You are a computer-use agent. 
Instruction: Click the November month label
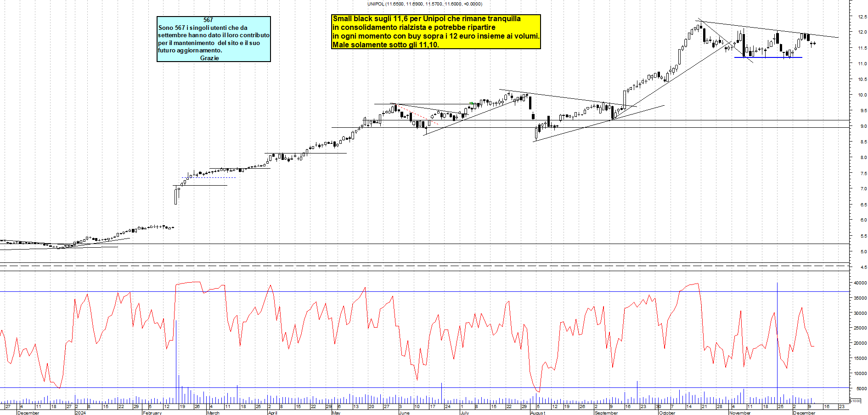(x=740, y=413)
